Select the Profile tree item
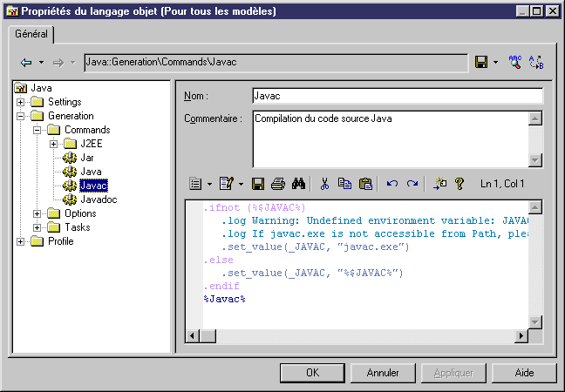The width and height of the screenshot is (565, 392). tap(61, 241)
